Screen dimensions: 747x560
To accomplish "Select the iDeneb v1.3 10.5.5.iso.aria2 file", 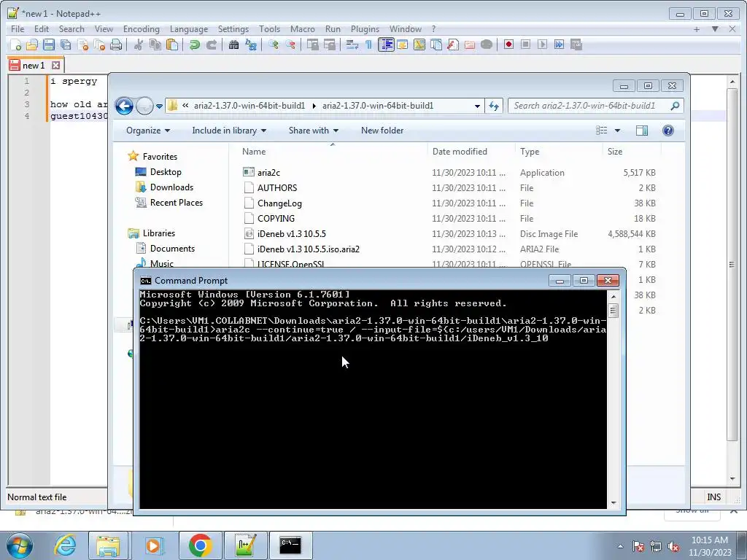I will (x=309, y=249).
